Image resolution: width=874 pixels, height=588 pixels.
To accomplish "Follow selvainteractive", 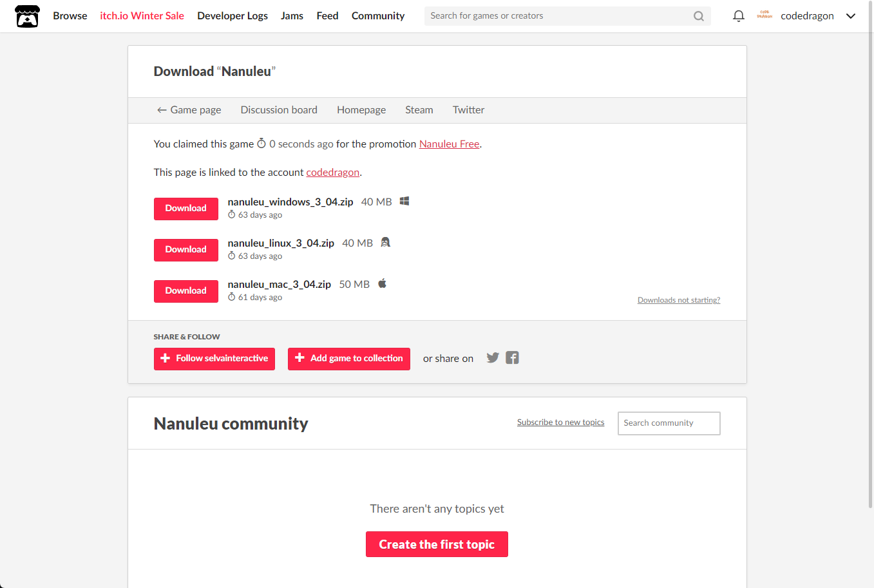I will 214,359.
